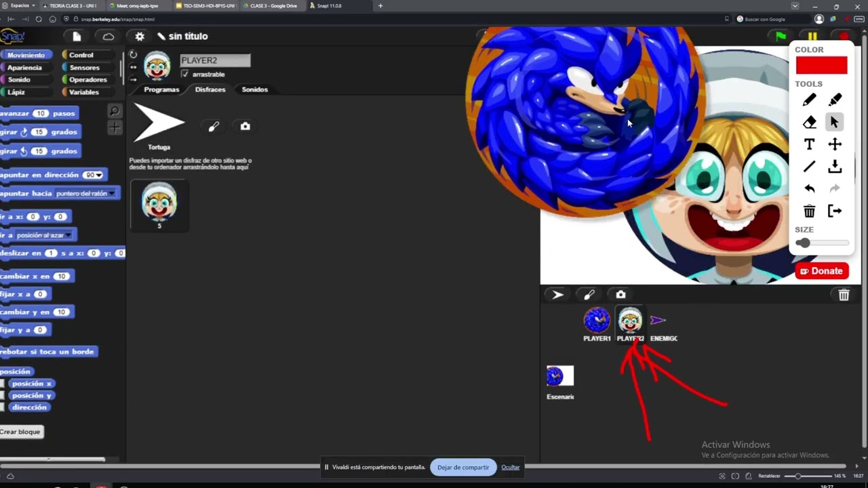Clear annotations with the trash icon in tools
Viewport: 868px width, 488px height.
[809, 211]
